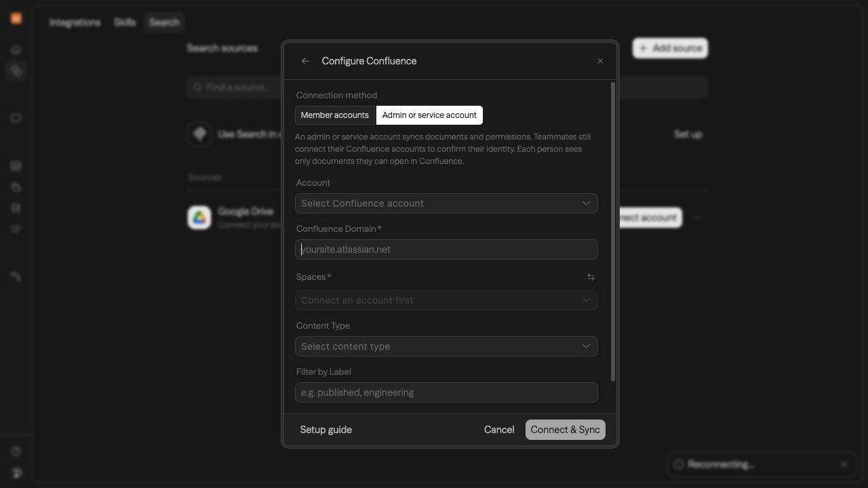
Task: Close the Configure Confluence dialog
Action: point(600,61)
